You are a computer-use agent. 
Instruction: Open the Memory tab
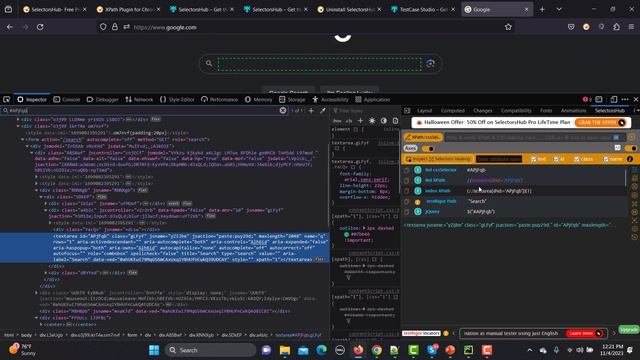point(258,99)
